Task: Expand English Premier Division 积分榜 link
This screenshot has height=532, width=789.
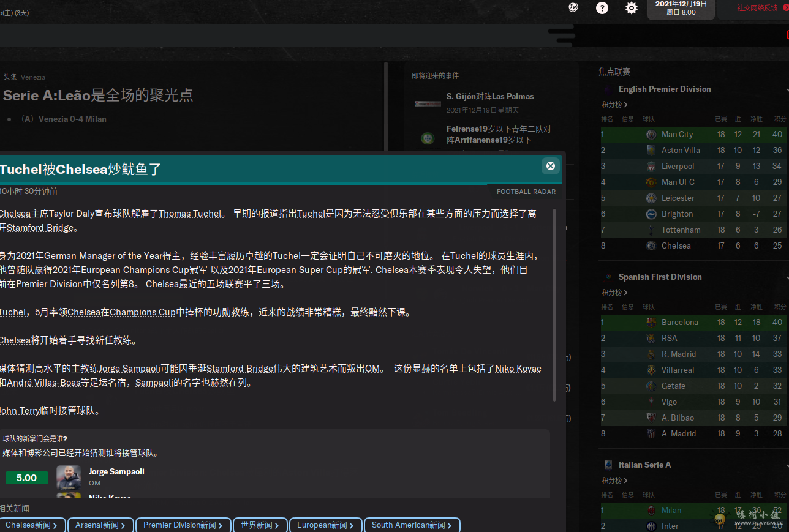Action: click(614, 105)
